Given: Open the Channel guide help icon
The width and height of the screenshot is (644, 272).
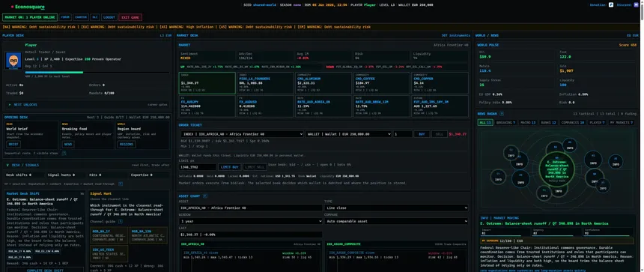Looking at the screenshot, I should pos(121,222).
